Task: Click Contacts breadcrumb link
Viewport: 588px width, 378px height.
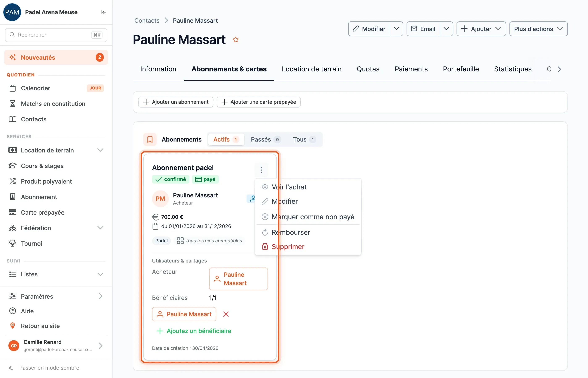Action: coord(147,21)
